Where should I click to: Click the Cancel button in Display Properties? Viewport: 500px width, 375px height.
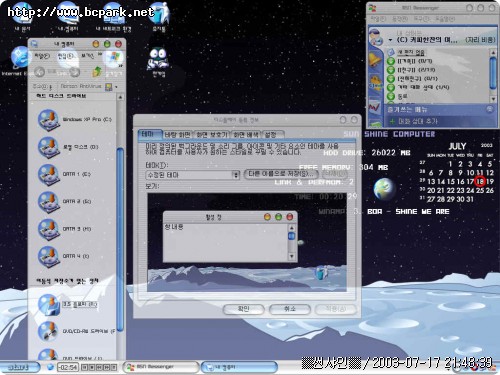tap(290, 309)
